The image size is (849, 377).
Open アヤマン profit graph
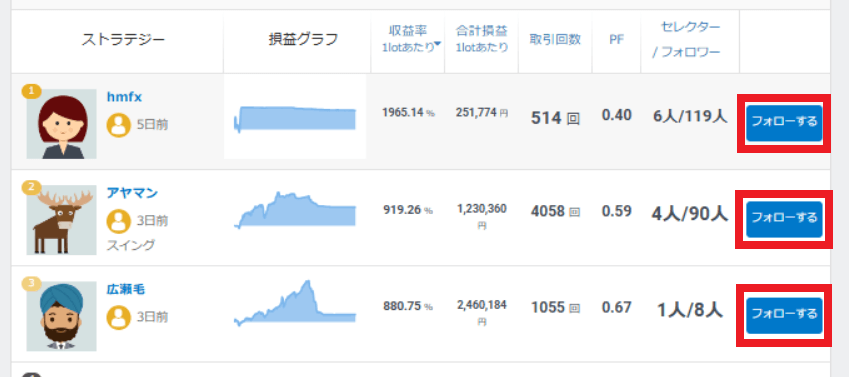(x=295, y=210)
